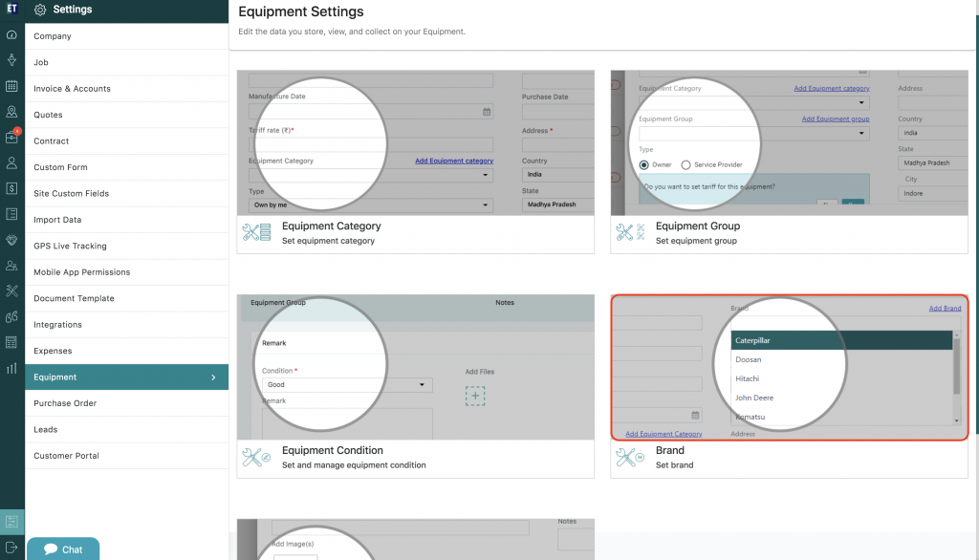Click the logout icon at sidebar bottom
This screenshot has width=979, height=560.
pyautogui.click(x=11, y=548)
